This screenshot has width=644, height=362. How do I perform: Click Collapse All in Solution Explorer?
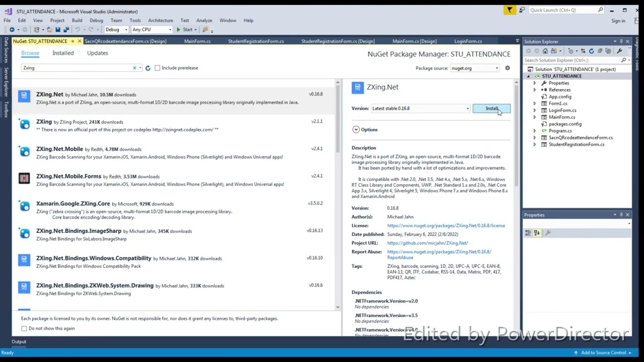tap(600, 51)
